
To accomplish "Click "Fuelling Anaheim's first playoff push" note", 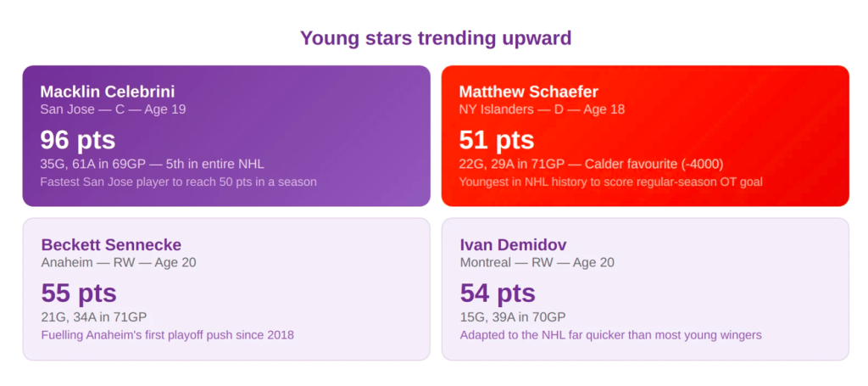I will tap(168, 335).
